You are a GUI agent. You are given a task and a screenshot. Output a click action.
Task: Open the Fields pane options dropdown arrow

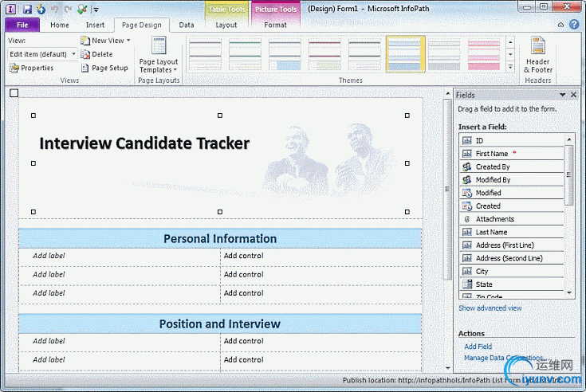(x=562, y=95)
